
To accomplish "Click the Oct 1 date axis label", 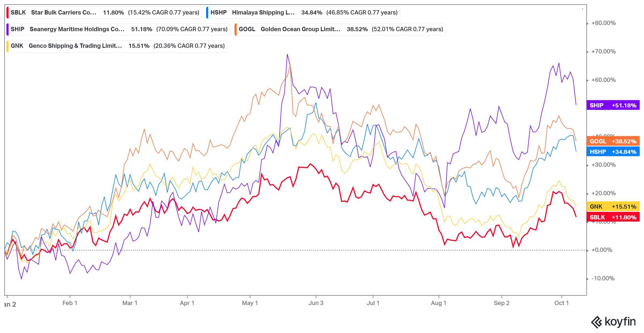I will (x=561, y=303).
